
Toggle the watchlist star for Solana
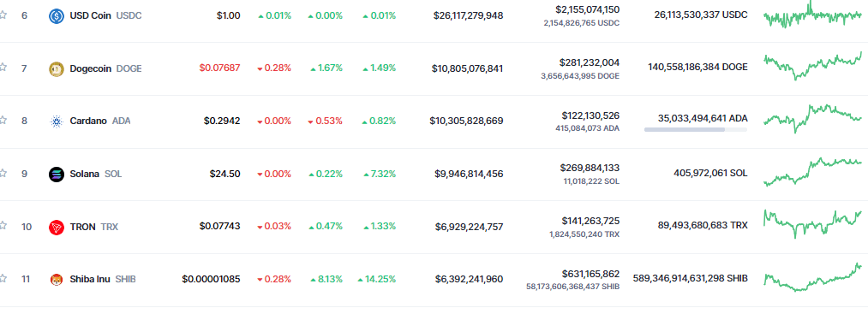(x=3, y=173)
